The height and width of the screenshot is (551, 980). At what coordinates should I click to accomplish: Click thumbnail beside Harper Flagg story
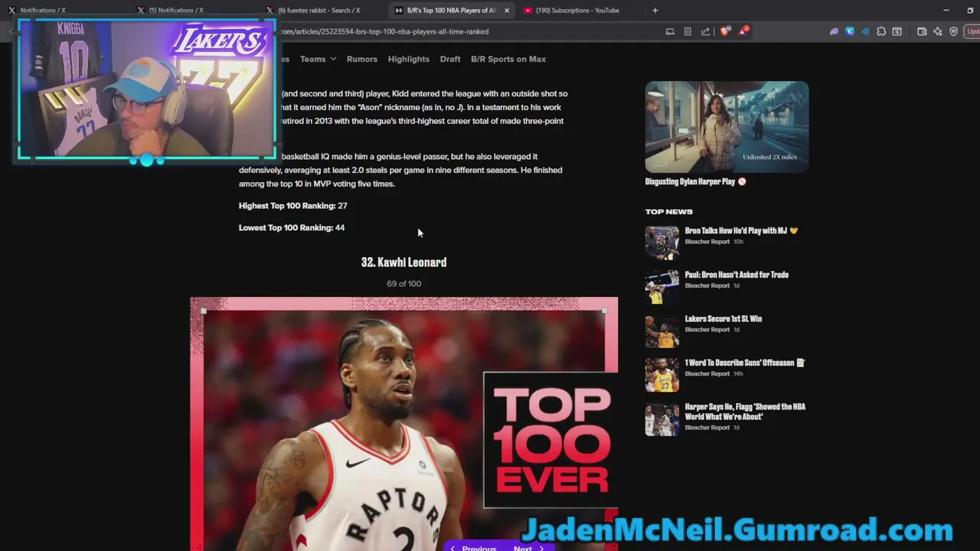coord(661,419)
